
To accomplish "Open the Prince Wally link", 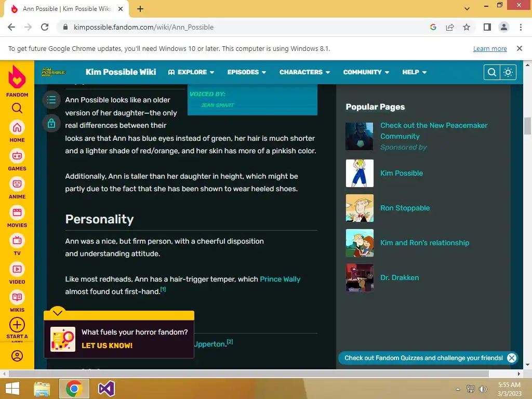I will click(280, 279).
